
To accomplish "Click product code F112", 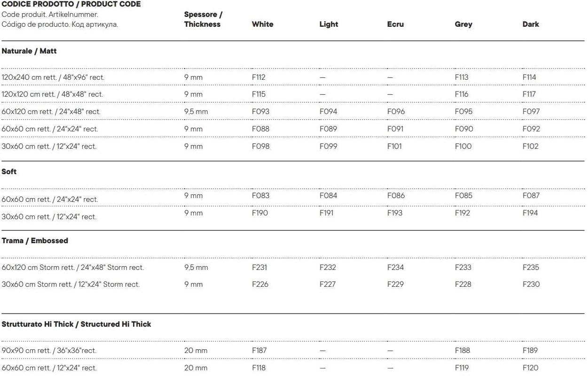I will tap(259, 77).
